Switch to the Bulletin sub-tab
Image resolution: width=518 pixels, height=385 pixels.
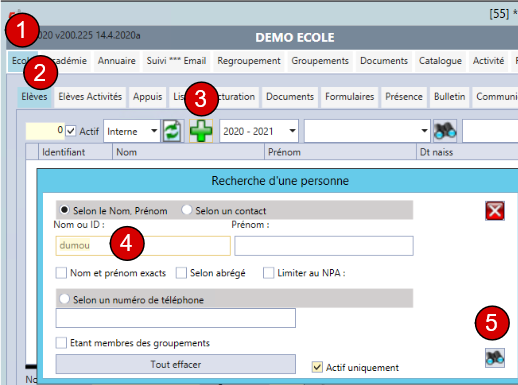[x=450, y=97]
